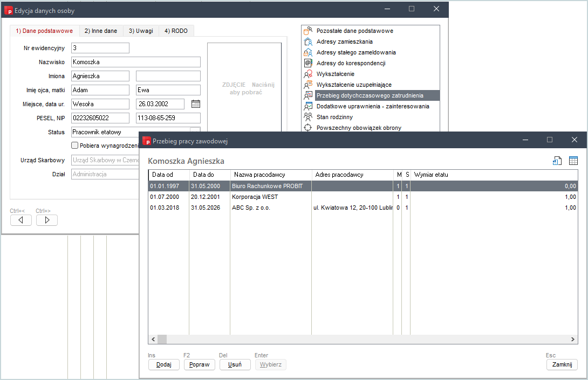Click the table columns layout icon
Viewport: 588px width, 380px height.
click(x=573, y=161)
